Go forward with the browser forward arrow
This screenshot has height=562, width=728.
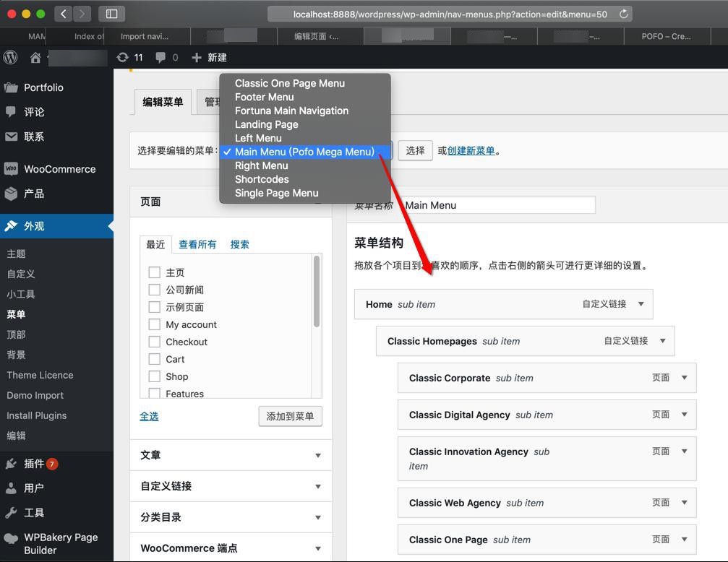click(82, 14)
